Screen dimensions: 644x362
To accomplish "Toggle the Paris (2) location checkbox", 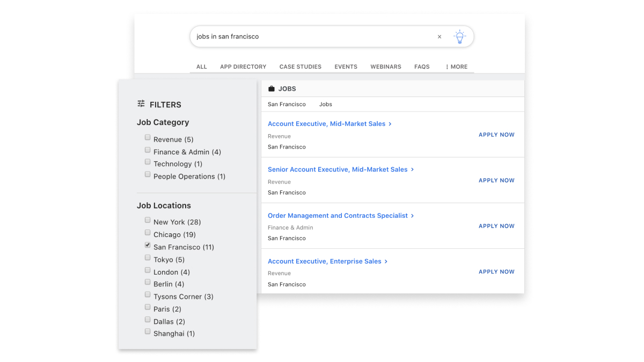I will click(x=148, y=307).
